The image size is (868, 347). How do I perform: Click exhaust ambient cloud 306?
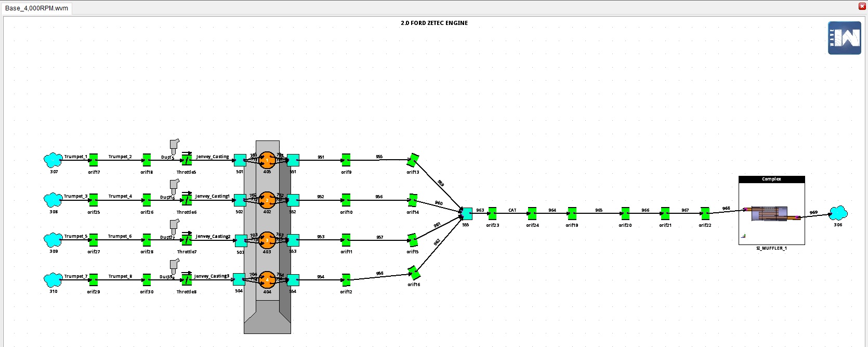(x=838, y=213)
